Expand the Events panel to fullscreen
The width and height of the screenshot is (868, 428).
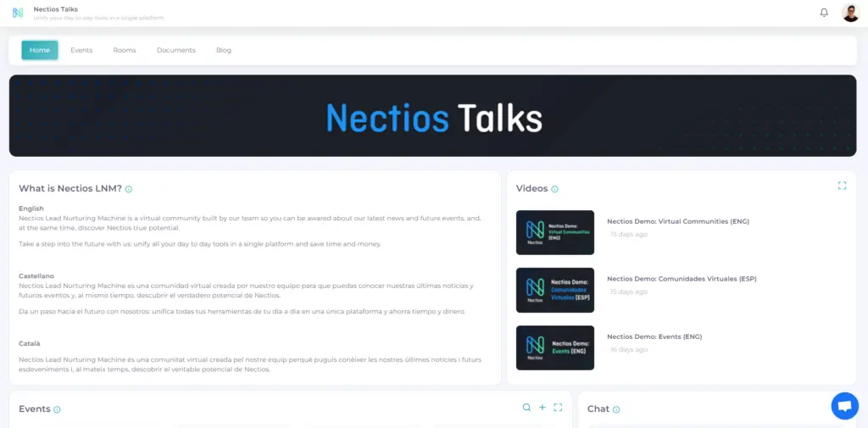tap(558, 408)
